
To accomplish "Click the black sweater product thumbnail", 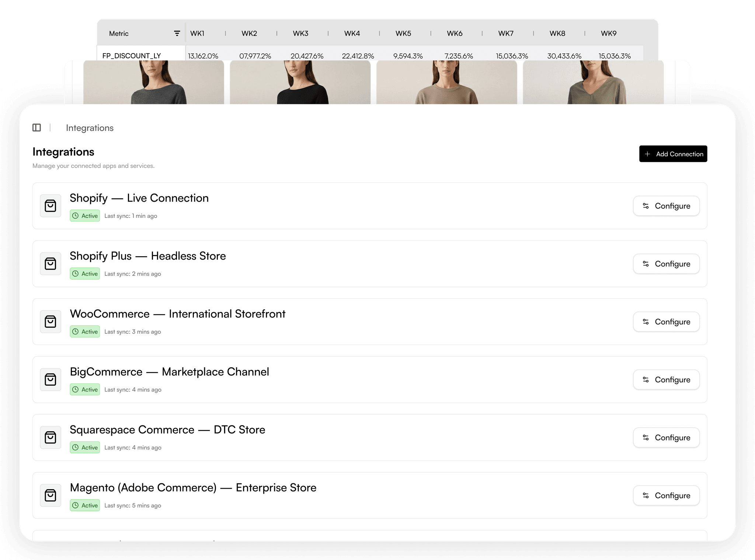I will point(300,83).
